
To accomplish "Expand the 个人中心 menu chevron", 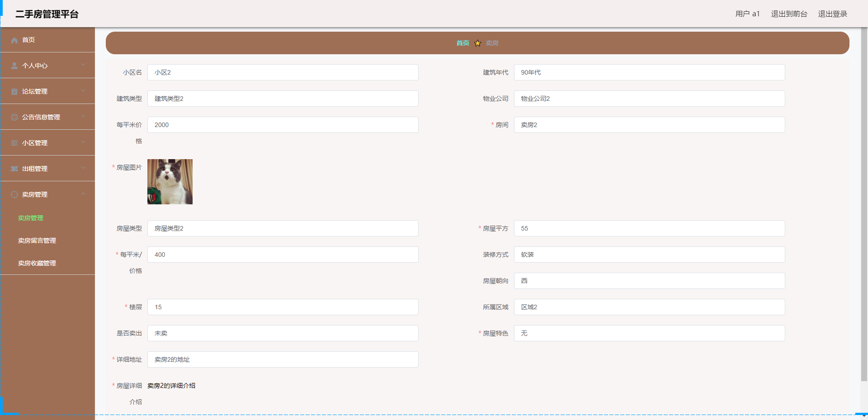I will click(x=83, y=65).
